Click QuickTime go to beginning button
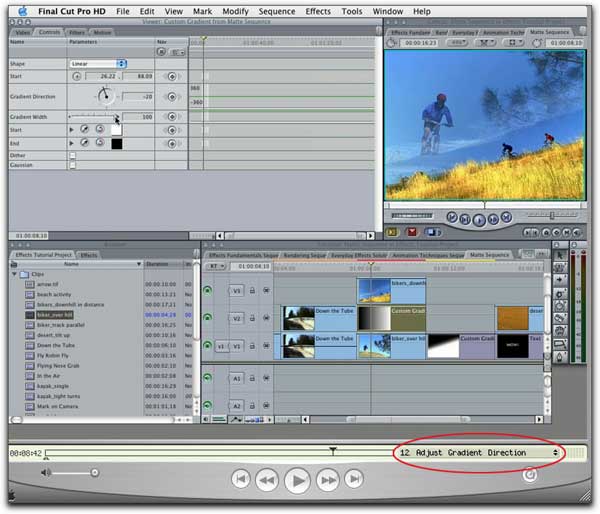600x514 pixels. (241, 479)
